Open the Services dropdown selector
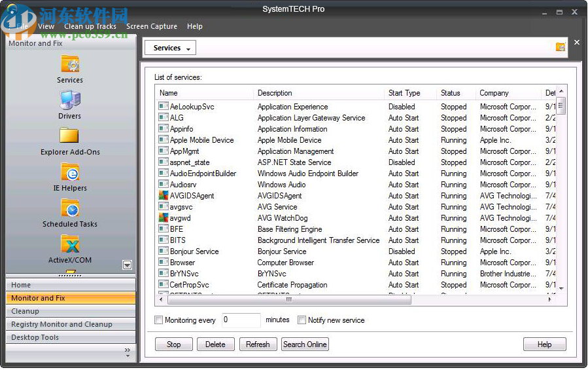Viewport: 588px width, 370px height. [171, 48]
